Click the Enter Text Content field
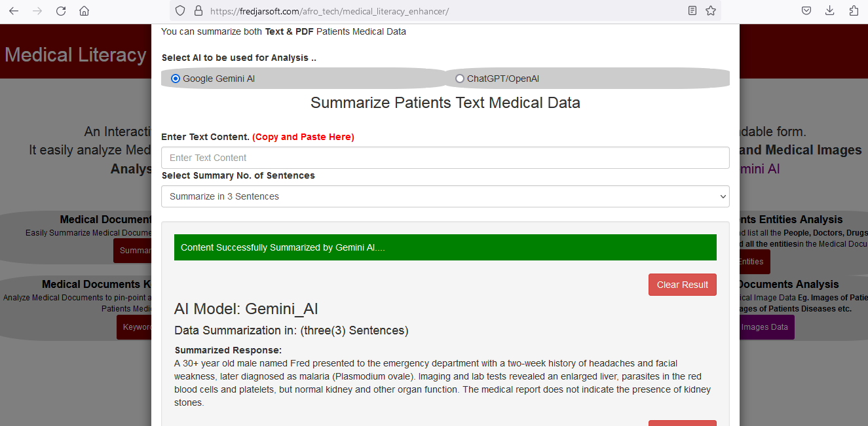 [445, 158]
